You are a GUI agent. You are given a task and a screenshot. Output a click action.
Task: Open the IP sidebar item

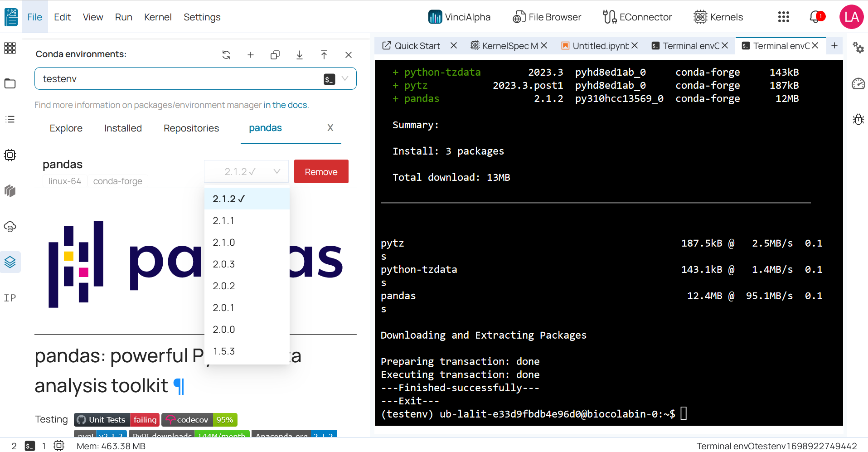pos(10,298)
